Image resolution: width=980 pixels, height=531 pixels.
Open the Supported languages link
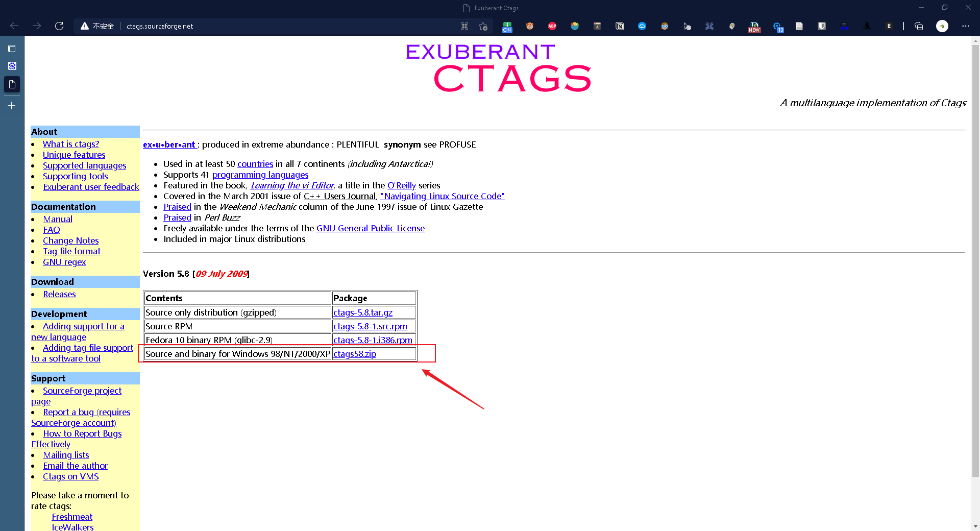click(84, 165)
